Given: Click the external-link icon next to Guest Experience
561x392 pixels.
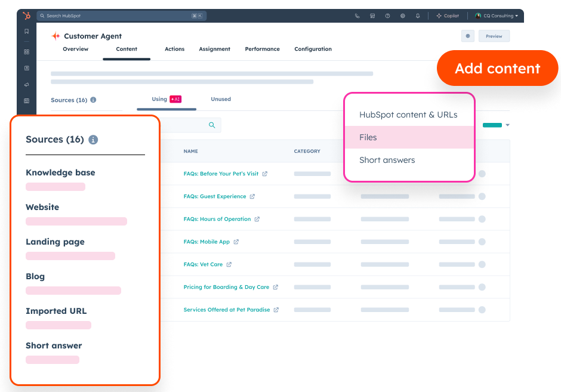Looking at the screenshot, I should (x=252, y=196).
